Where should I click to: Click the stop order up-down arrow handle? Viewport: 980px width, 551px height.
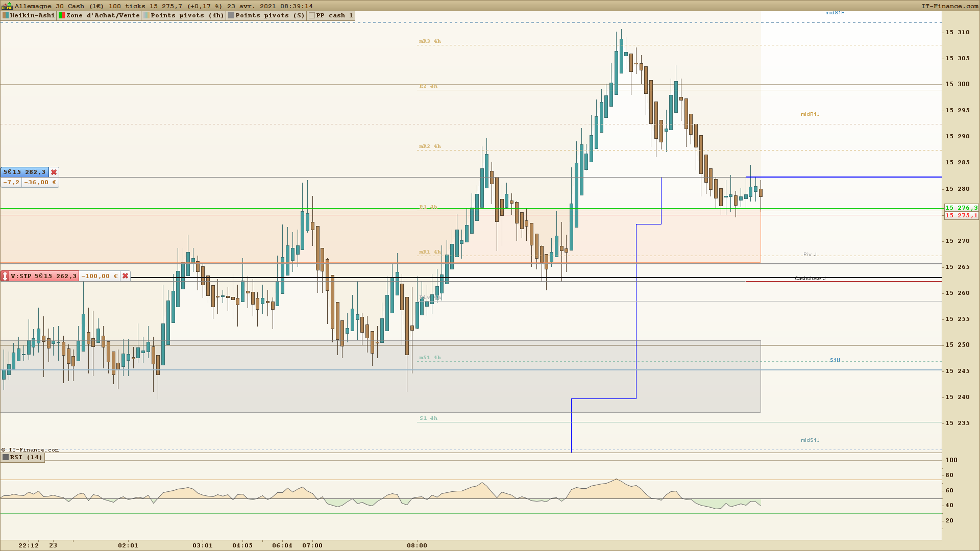[5, 276]
